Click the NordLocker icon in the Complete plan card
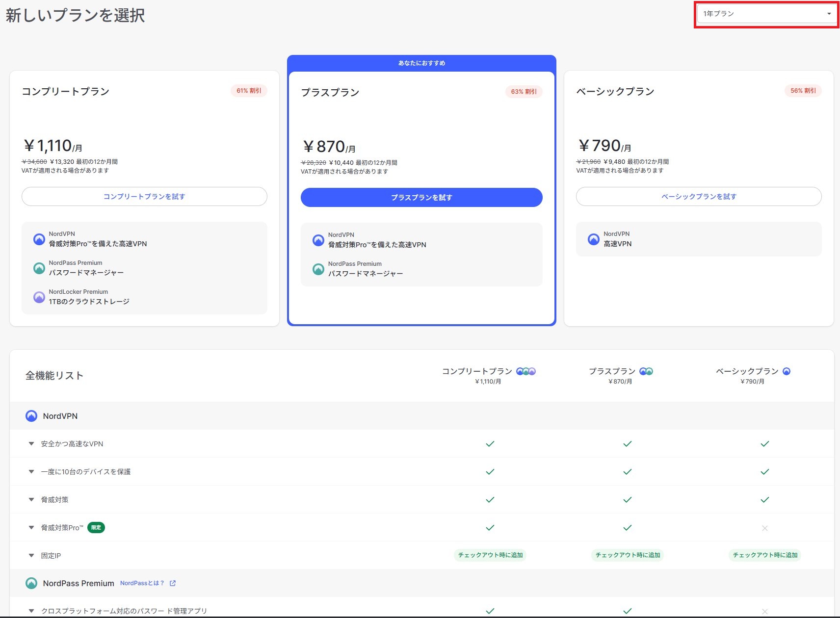This screenshot has width=840, height=618. [x=39, y=297]
